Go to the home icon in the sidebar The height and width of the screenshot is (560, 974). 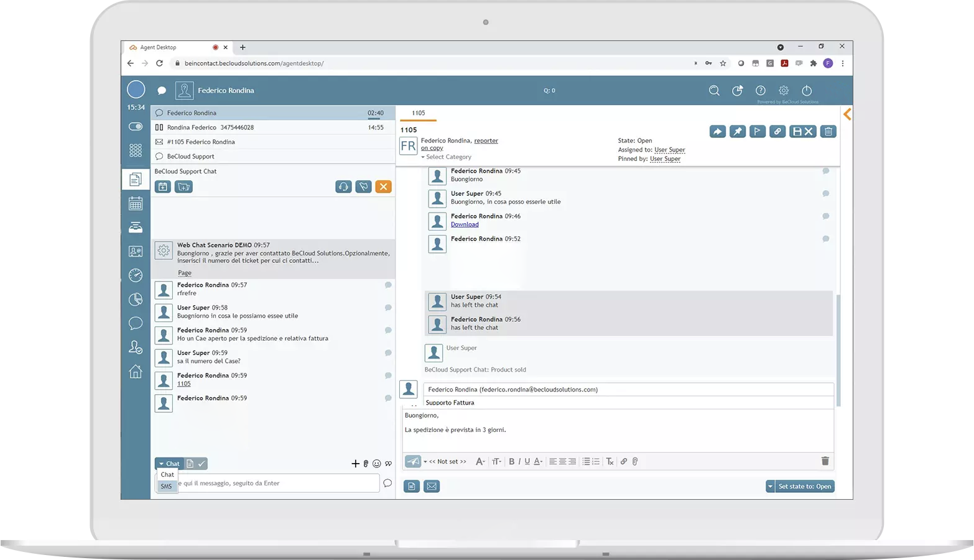tap(136, 372)
